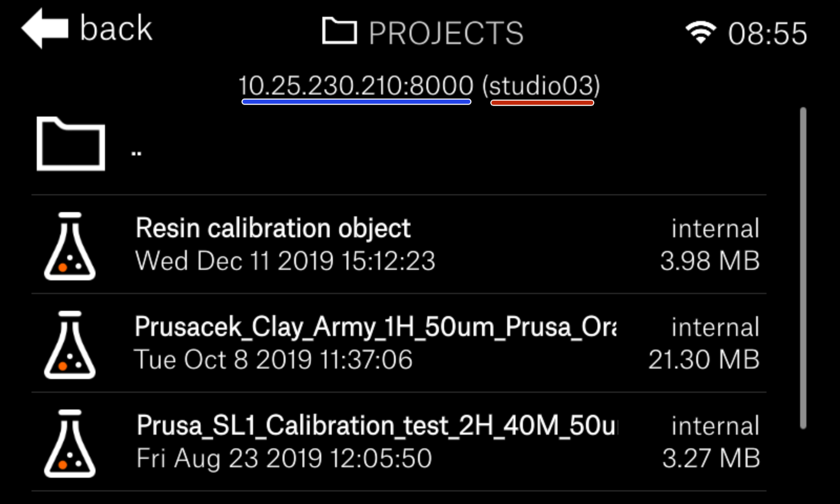Viewport: 840px width, 504px height.
Task: Open the Resin calibration object project
Action: pos(273,228)
